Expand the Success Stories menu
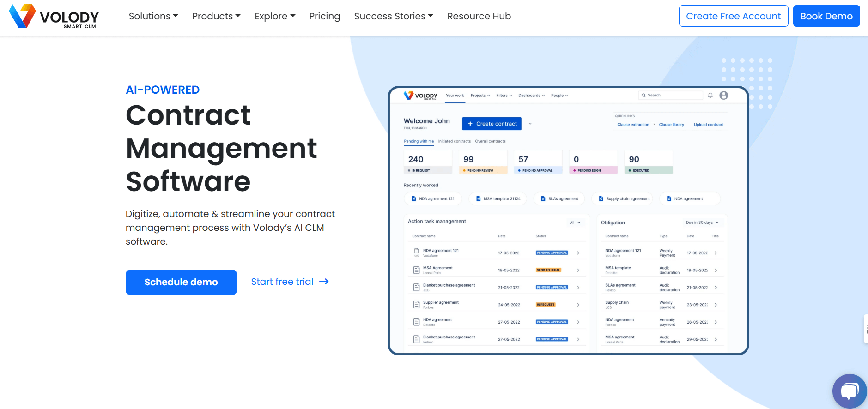Image resolution: width=868 pixels, height=409 pixels. pos(394,16)
